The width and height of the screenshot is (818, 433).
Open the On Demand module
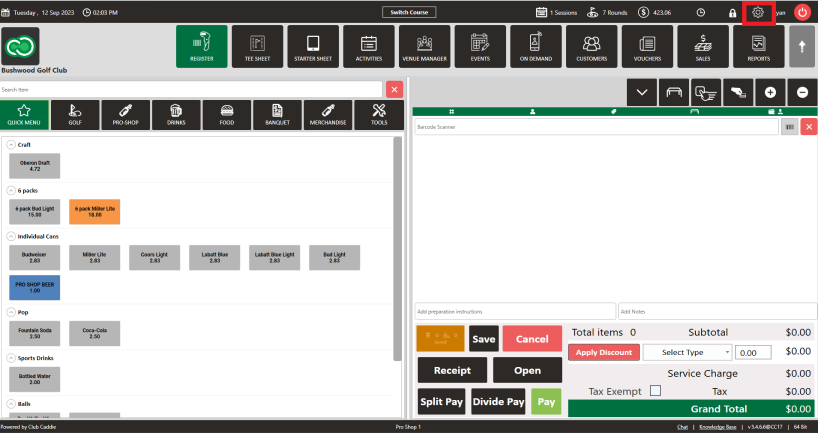(536, 46)
